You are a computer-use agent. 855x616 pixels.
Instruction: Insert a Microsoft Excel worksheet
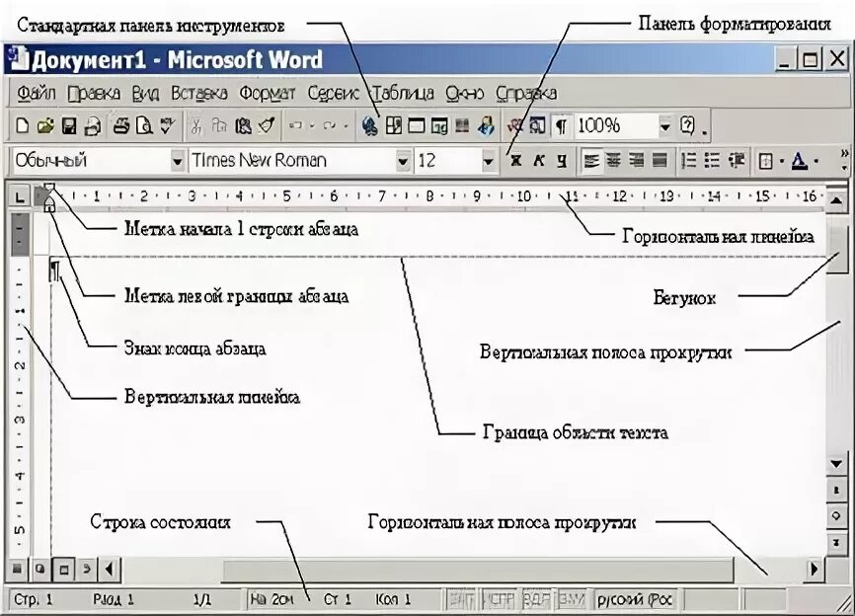coord(439,126)
